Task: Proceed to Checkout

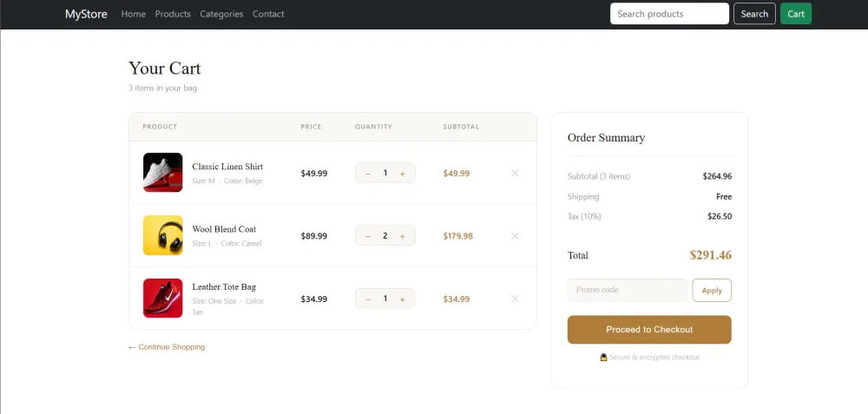Action: tap(649, 330)
